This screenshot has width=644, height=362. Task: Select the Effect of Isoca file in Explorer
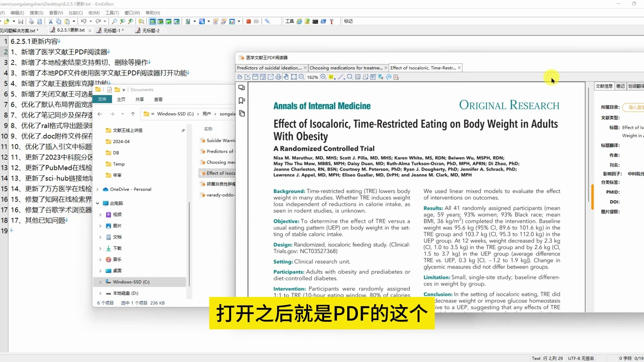[217, 173]
